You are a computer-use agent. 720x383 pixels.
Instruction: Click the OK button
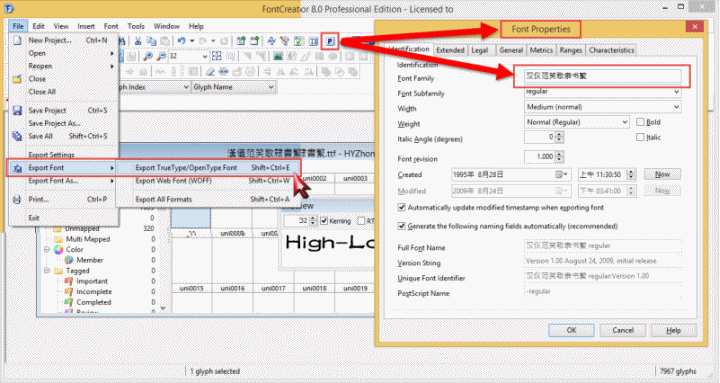click(571, 330)
